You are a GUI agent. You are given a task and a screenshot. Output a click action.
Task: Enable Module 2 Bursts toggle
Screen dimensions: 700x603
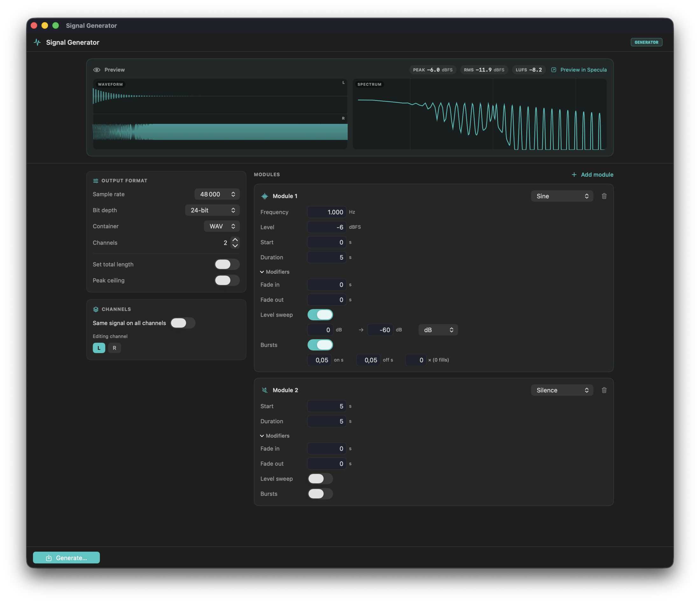coord(320,494)
